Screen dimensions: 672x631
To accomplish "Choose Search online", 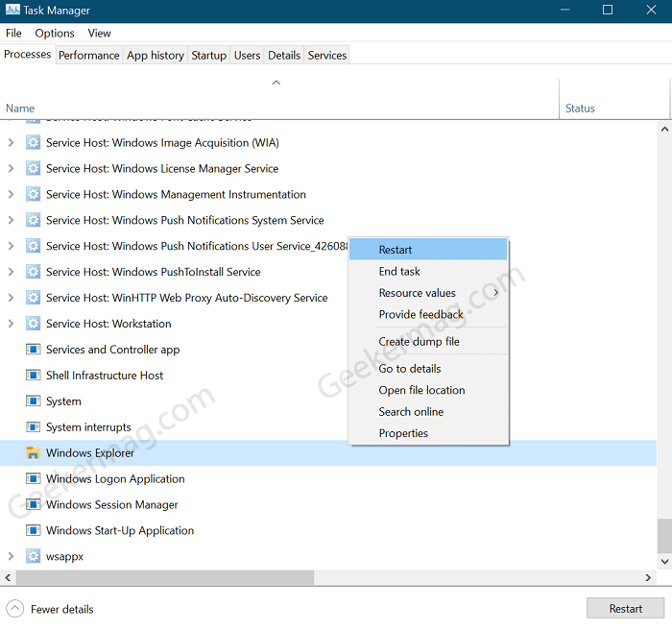I will point(428,411).
